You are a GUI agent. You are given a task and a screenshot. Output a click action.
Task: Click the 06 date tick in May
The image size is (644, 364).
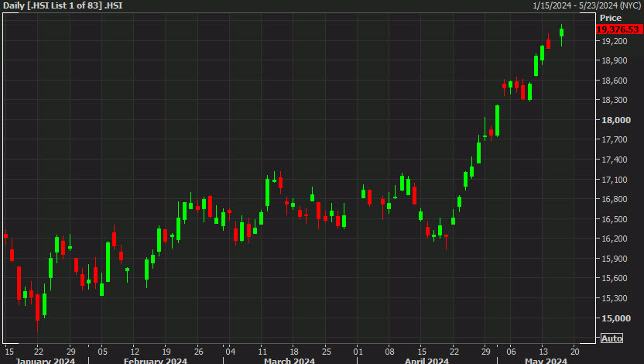point(511,352)
